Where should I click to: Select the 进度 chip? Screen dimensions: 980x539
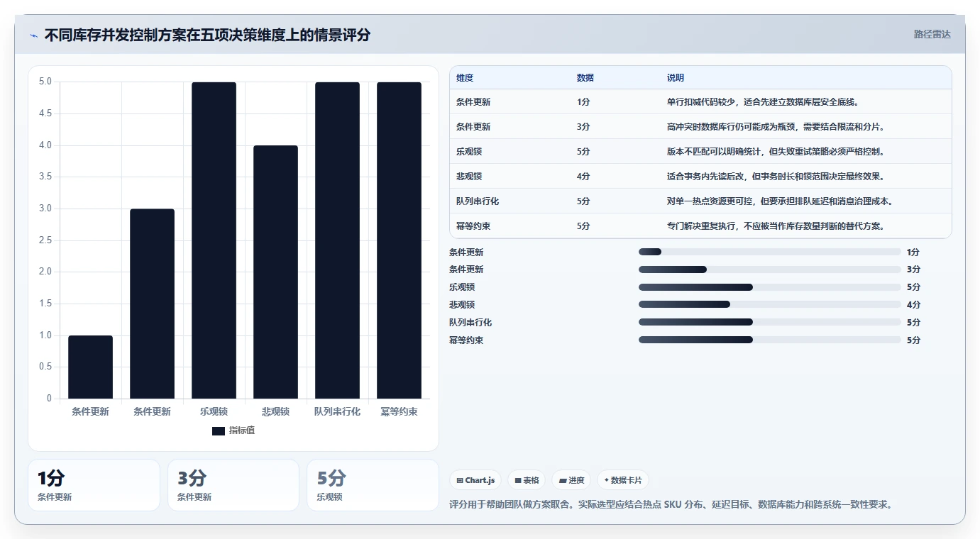(x=571, y=480)
